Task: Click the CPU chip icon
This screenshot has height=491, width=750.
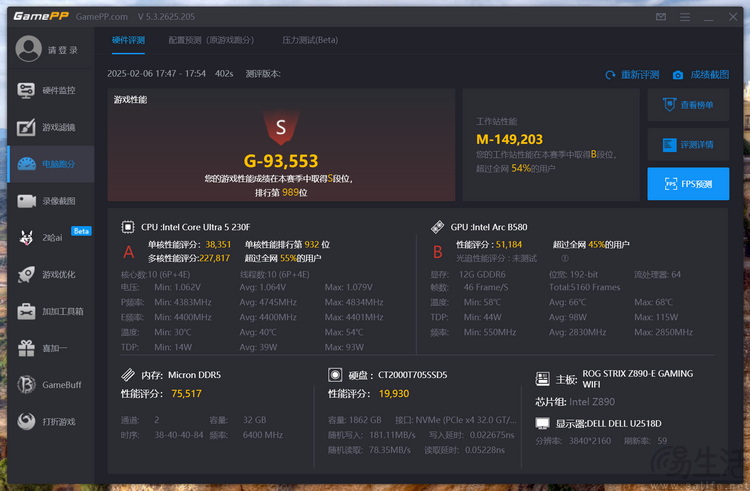Action: 128,227
